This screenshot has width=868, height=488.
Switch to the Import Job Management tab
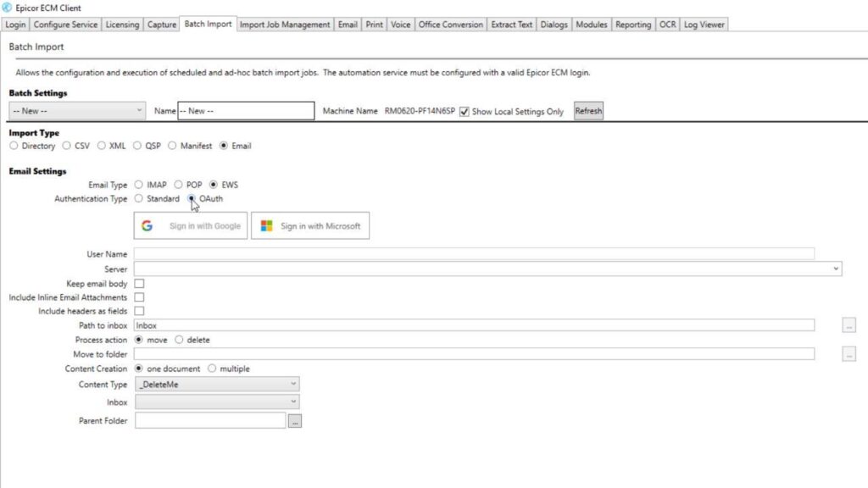tap(285, 25)
